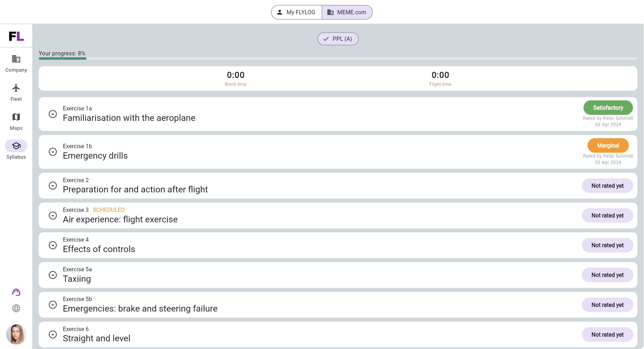Select the Syllabus graduation cap icon
The image size is (644, 349).
(16, 146)
